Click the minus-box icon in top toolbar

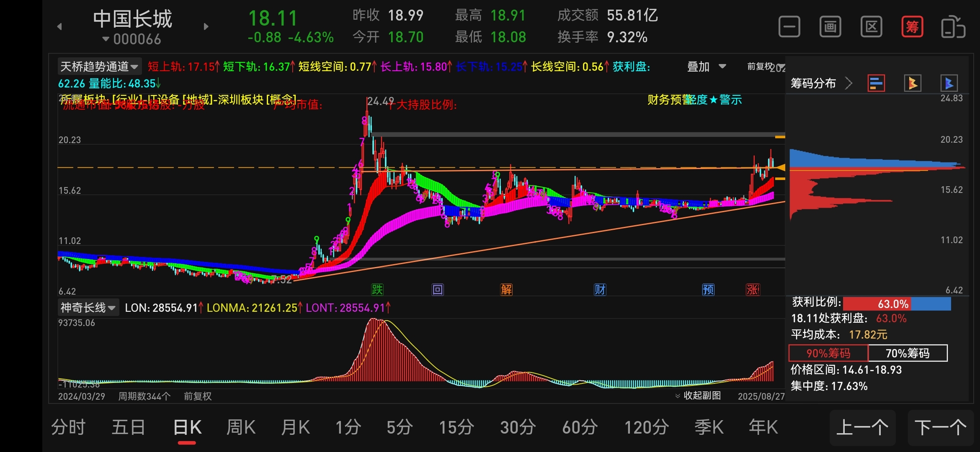[789, 27]
